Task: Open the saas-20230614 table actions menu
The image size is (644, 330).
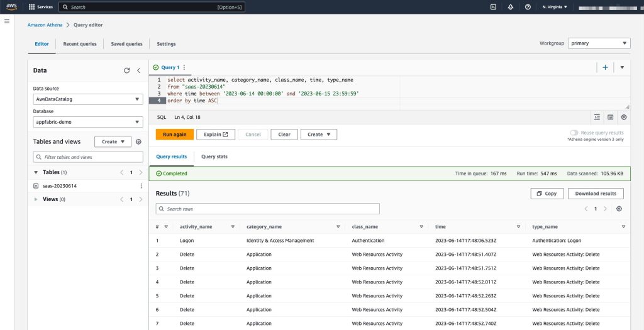Action: (x=142, y=186)
